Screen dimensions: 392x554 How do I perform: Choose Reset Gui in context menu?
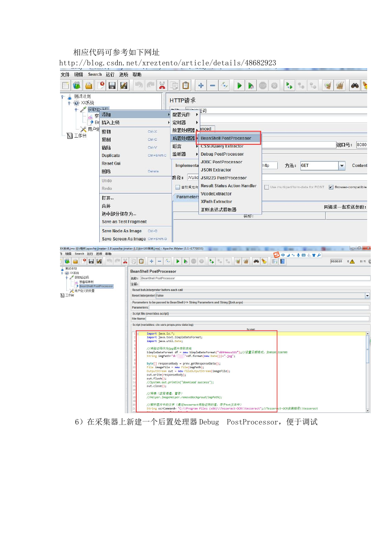point(135,163)
